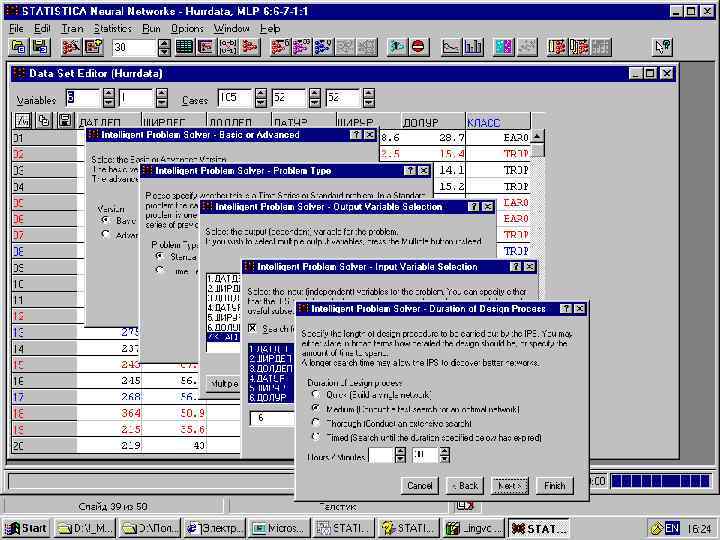Click the second Variables stepper arrows
This screenshot has height=540, width=720.
(x=162, y=98)
